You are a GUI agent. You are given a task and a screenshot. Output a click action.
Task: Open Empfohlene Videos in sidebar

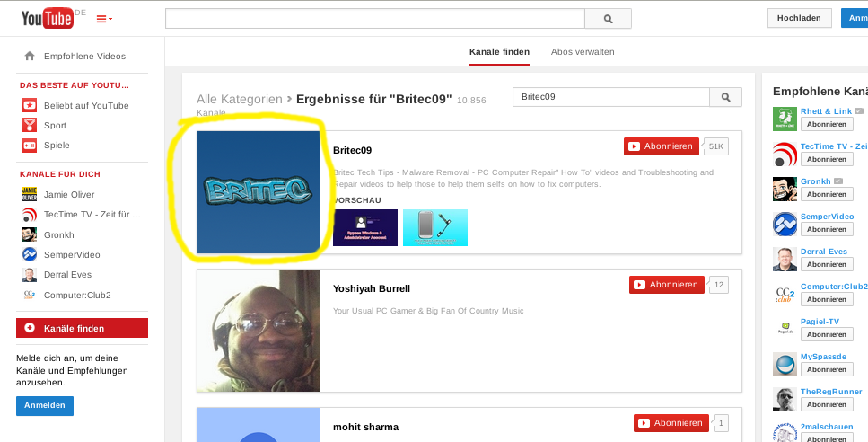[x=84, y=56]
